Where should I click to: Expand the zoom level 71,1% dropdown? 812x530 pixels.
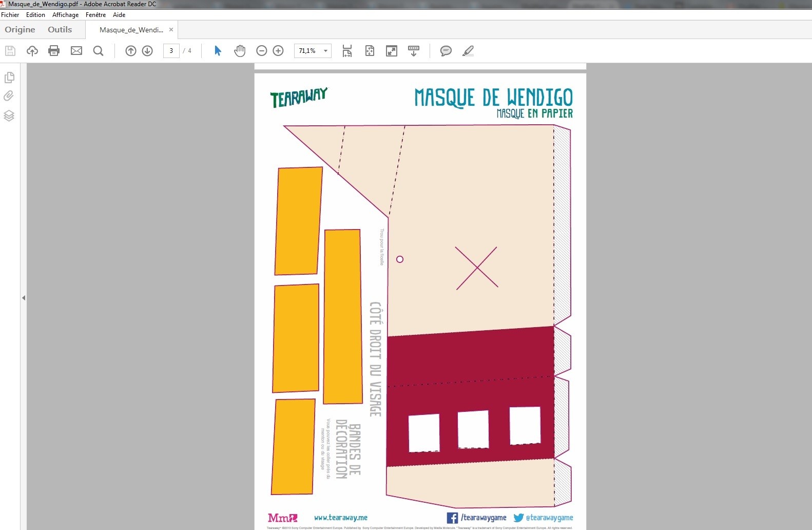[325, 51]
